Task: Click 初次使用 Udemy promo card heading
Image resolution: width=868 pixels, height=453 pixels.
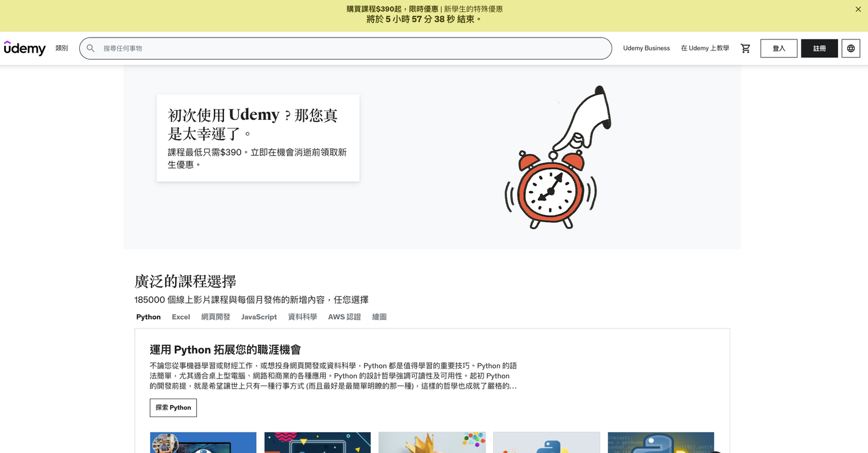Action: tap(253, 124)
